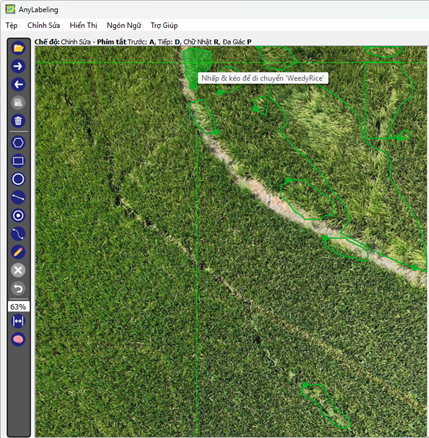The height and width of the screenshot is (438, 429).
Task: Open the Ngôn Ngữ menu
Action: (124, 25)
